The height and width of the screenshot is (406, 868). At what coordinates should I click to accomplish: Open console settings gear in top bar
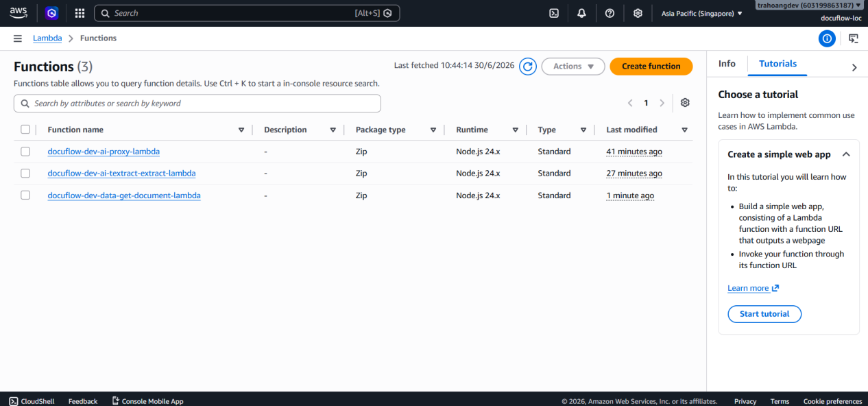[x=638, y=13]
